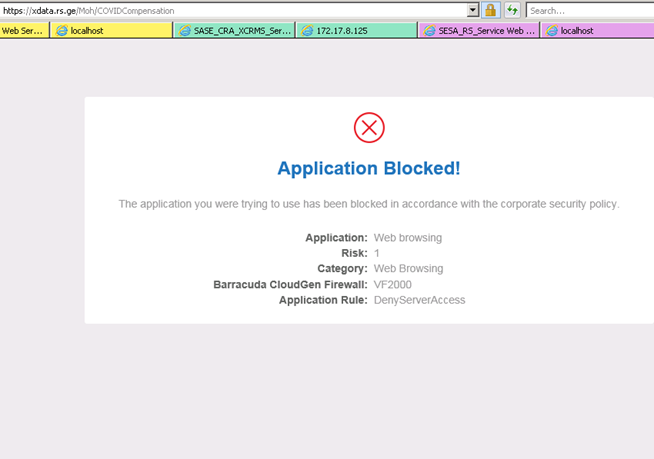Select the SESA_RS_Service Web tab
The height and width of the screenshot is (459, 654).
point(480,31)
